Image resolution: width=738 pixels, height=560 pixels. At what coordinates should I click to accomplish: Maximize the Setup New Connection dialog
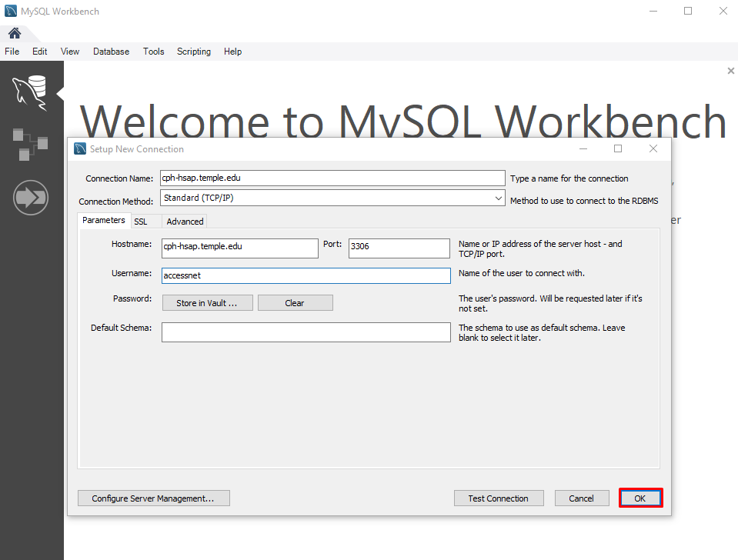pos(618,148)
